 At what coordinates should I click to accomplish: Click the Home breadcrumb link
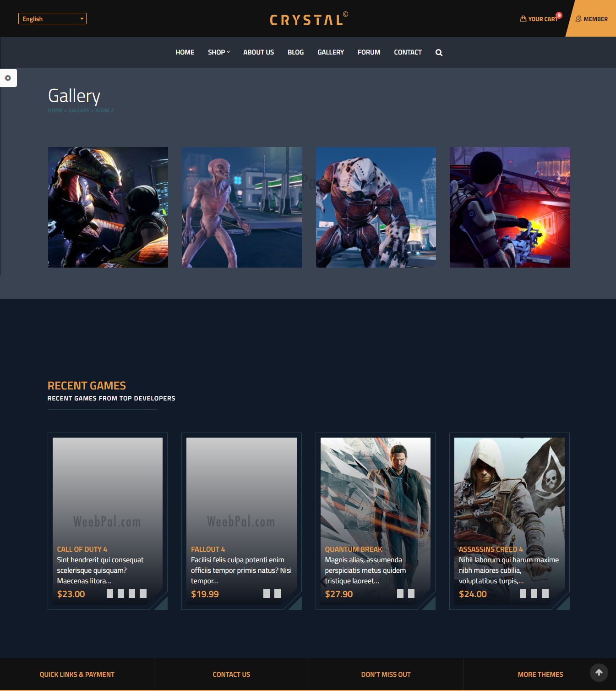pos(55,110)
